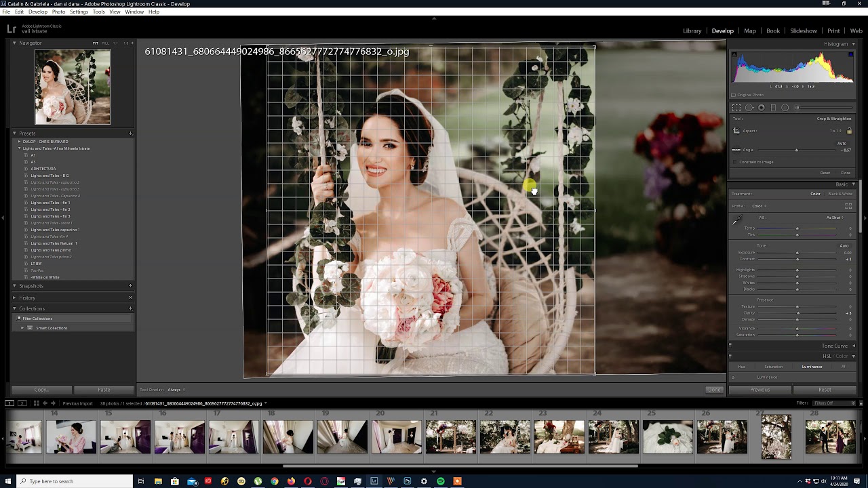Toggle the aspect ratio lock icon
The height and width of the screenshot is (488, 868).
[849, 131]
